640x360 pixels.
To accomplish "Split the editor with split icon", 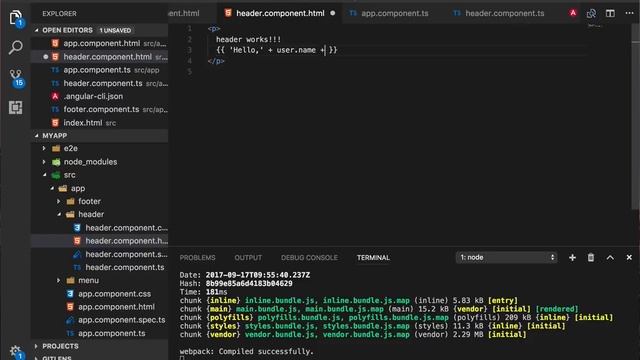I will click(610, 13).
